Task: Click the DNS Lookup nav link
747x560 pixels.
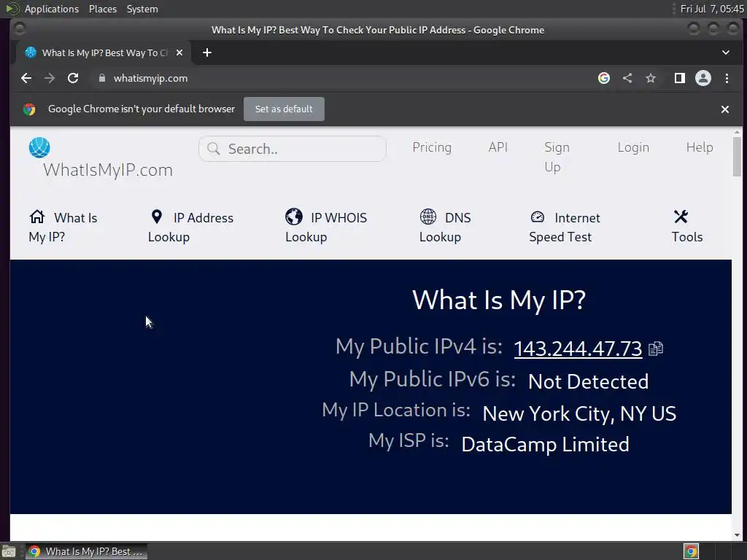Action: click(x=445, y=227)
